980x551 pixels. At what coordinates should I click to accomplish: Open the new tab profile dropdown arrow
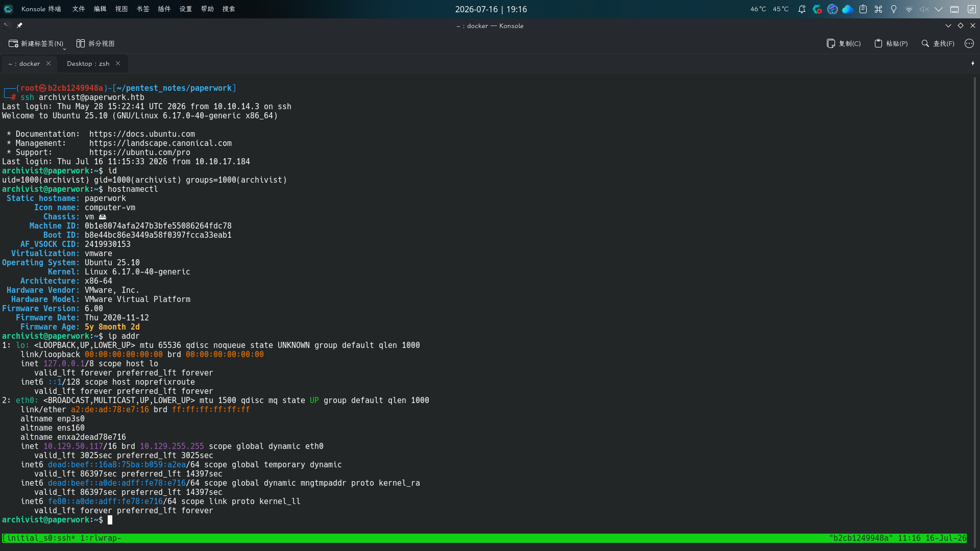pos(64,48)
